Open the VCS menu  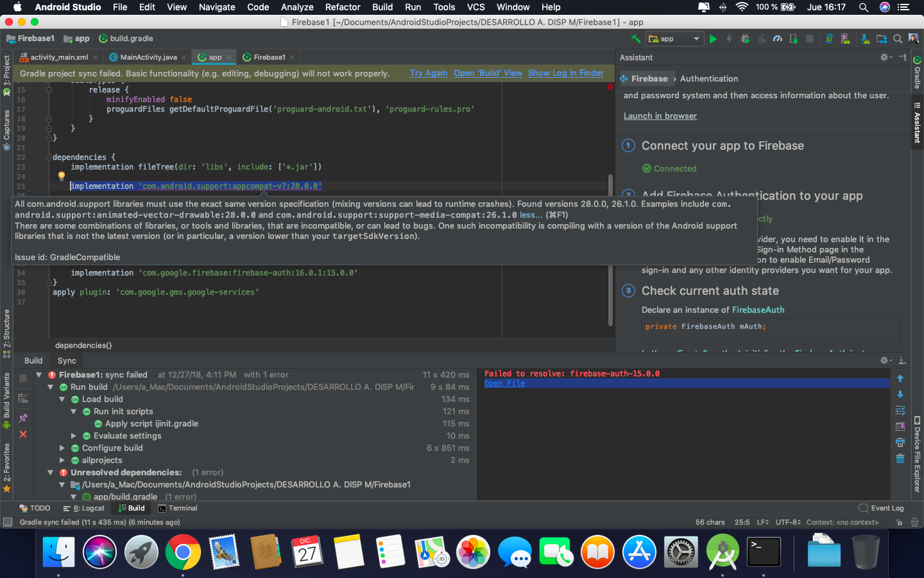point(476,7)
